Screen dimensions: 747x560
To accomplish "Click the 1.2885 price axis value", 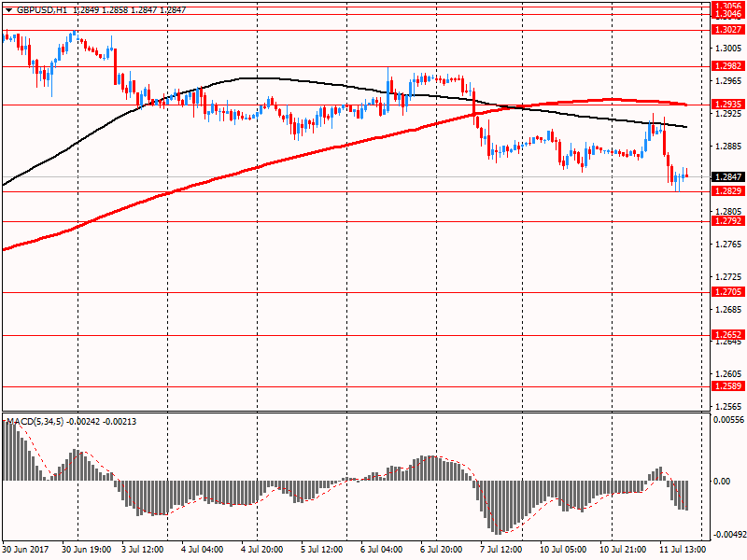I will tap(728, 147).
